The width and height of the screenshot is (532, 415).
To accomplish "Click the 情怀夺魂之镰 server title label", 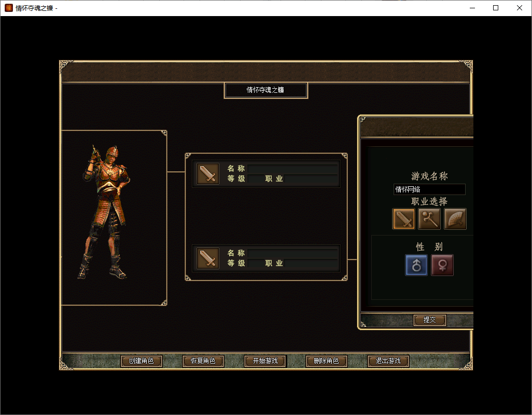I will click(x=265, y=90).
